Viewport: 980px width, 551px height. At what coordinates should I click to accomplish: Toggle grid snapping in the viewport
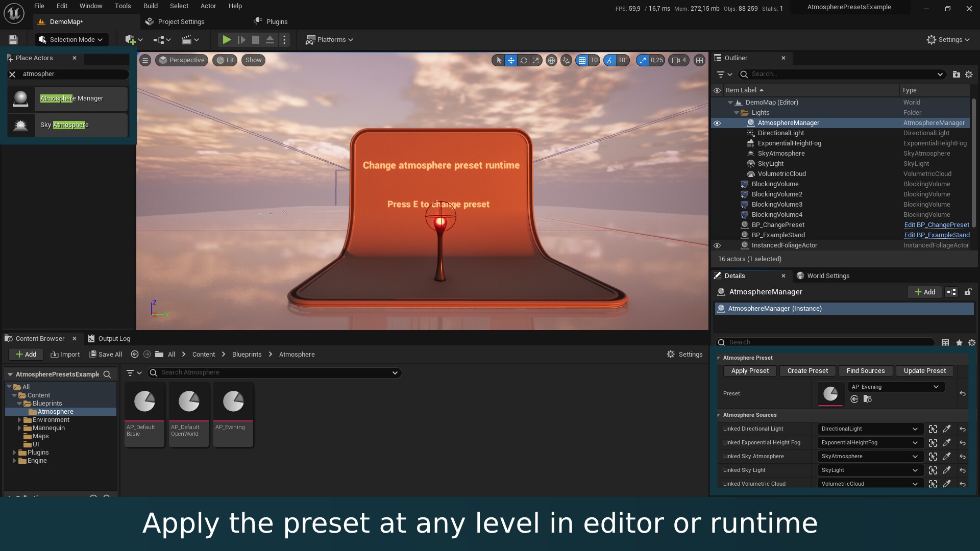tap(582, 60)
